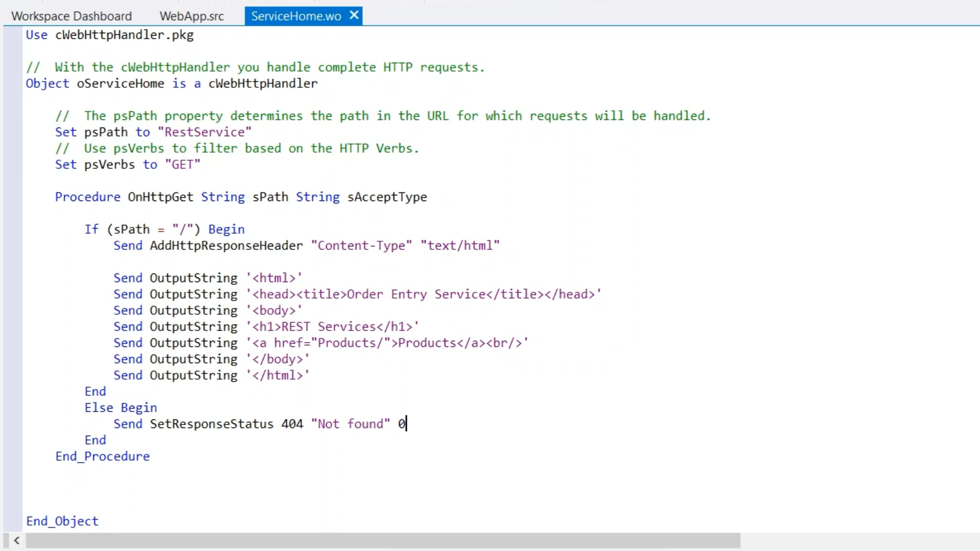Click the End_Procedure keyword
The height and width of the screenshot is (551, 980).
coord(102,457)
